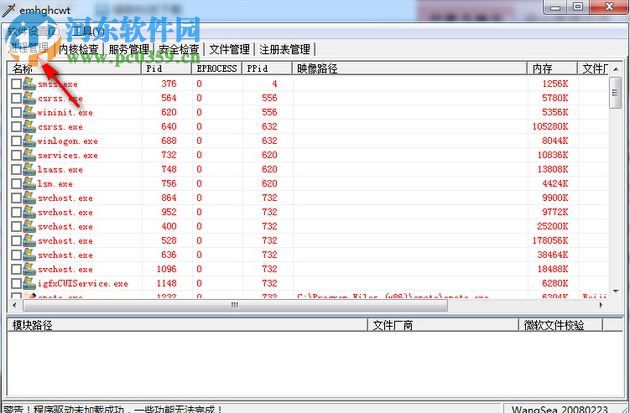Click the icon of csrss.exe with Pid 564
The image size is (630, 413).
29,98
